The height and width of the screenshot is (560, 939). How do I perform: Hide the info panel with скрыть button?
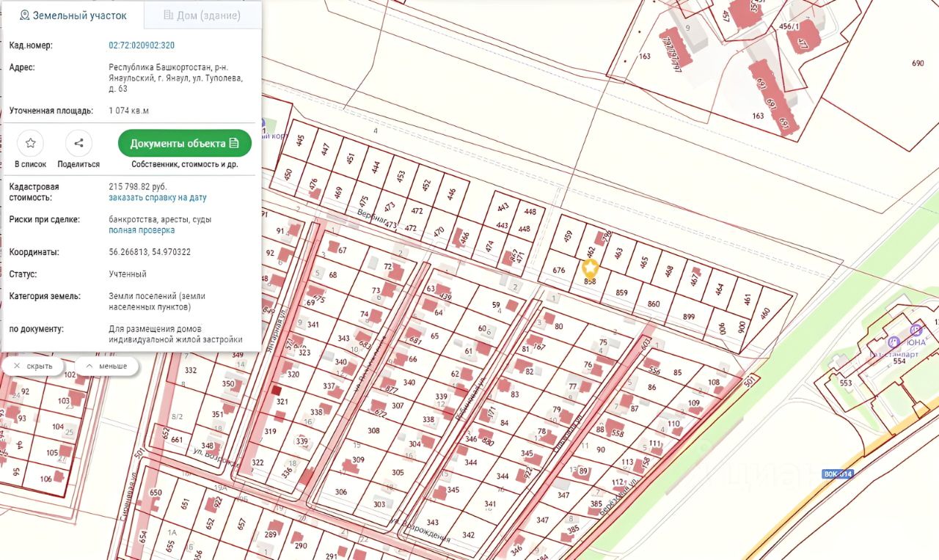[34, 366]
